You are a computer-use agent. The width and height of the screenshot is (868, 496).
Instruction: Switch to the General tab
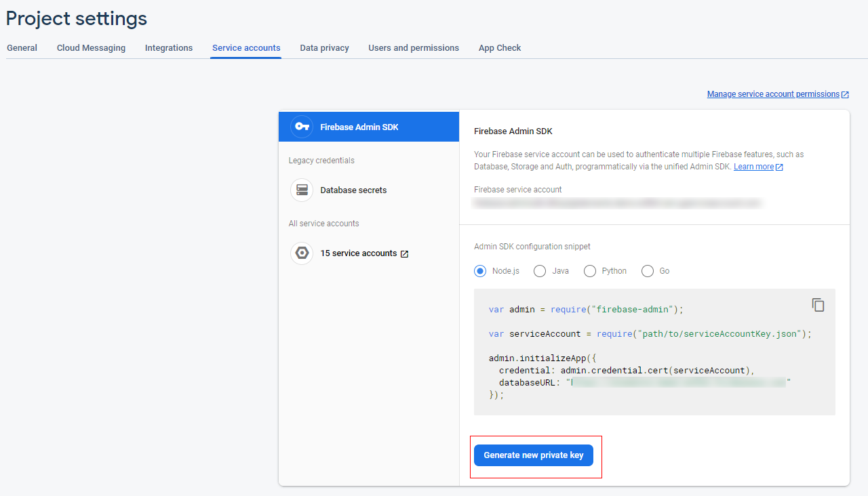pos(22,48)
